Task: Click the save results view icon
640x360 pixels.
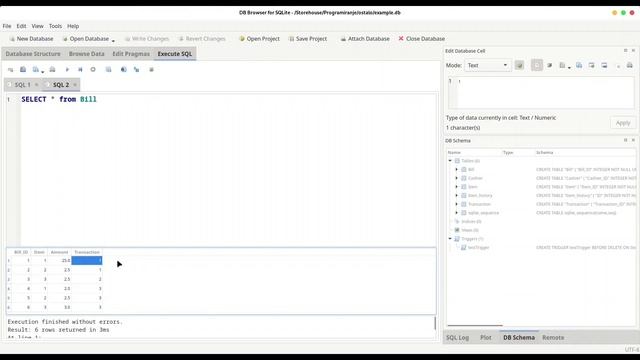Action: point(108,70)
